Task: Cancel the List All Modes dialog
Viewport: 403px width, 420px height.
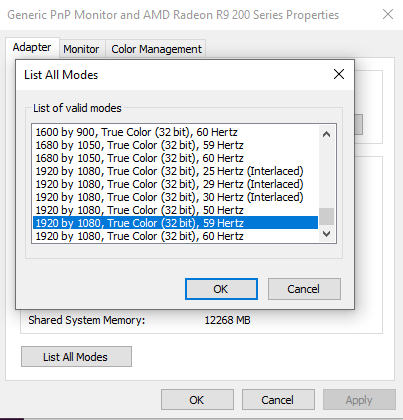Action: click(x=304, y=289)
